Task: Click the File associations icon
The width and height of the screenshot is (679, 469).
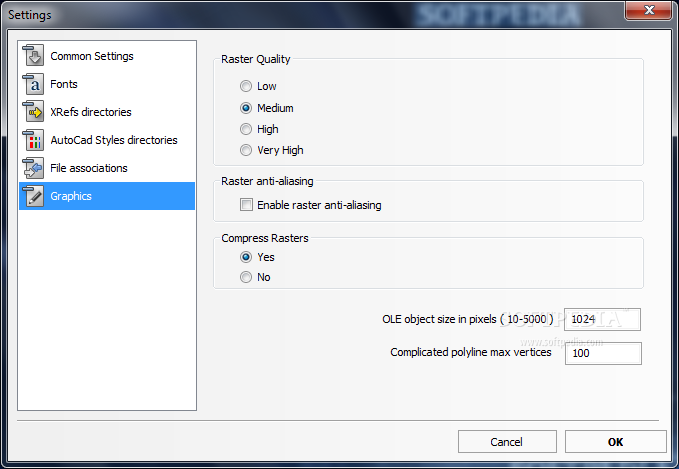Action: click(x=33, y=168)
